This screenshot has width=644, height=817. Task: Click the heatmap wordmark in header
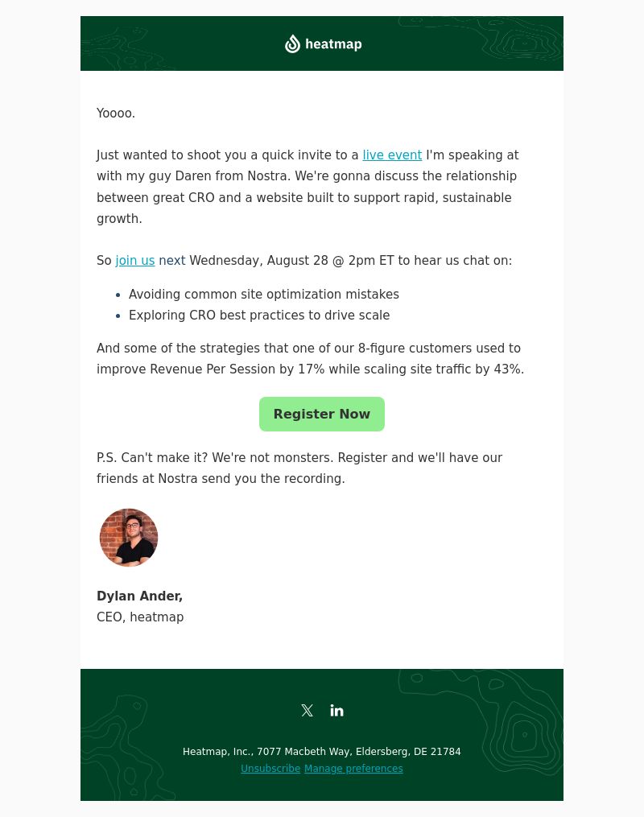(333, 44)
